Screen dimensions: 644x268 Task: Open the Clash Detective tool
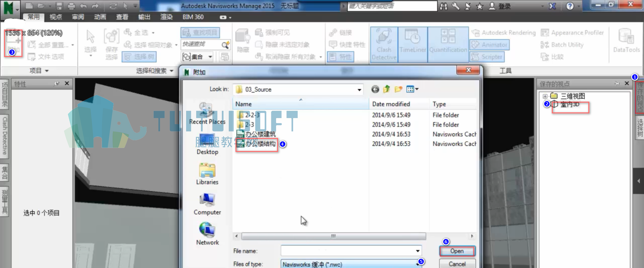[x=384, y=45]
